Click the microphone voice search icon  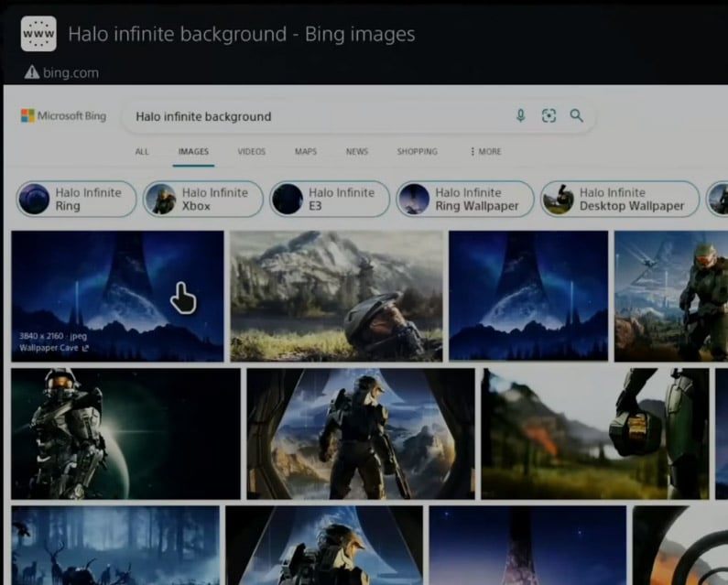(x=520, y=115)
